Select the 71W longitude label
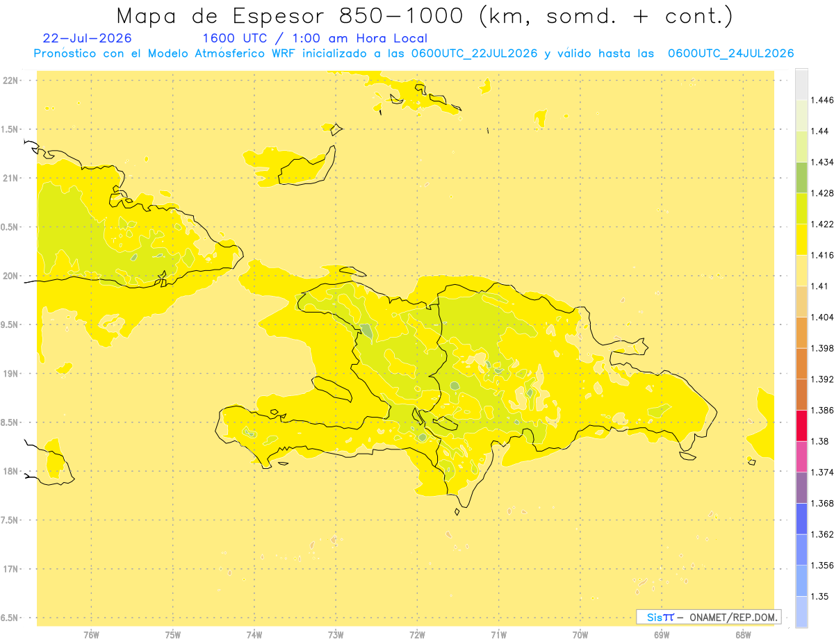The width and height of the screenshot is (834, 644). click(x=498, y=634)
